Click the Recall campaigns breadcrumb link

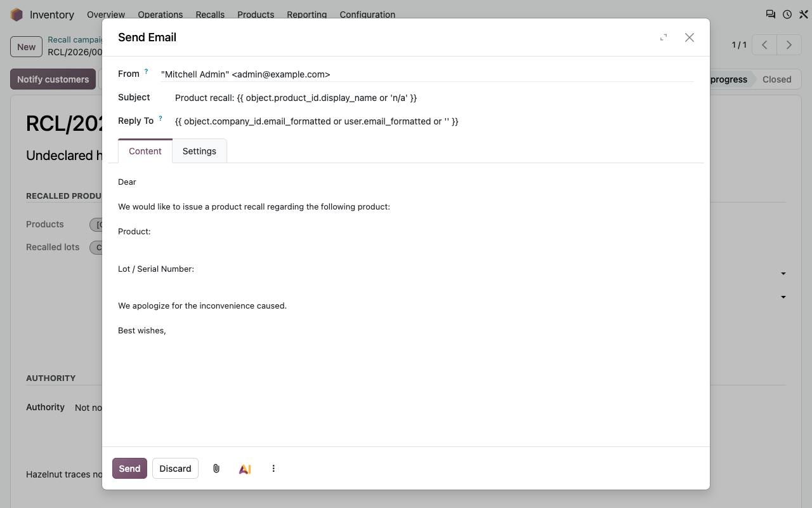pos(75,40)
